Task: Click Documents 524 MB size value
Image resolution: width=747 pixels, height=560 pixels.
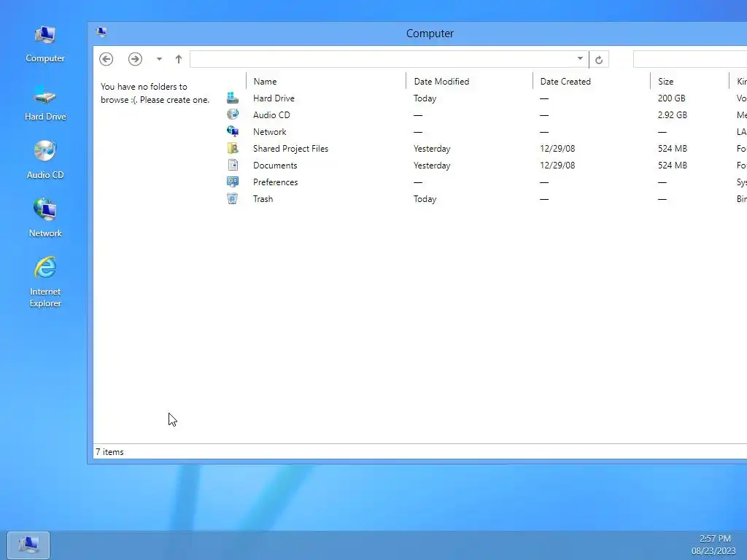Action: [673, 166]
